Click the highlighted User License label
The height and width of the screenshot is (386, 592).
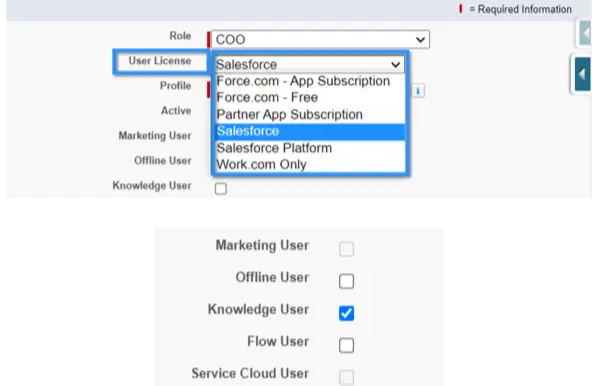point(160,61)
